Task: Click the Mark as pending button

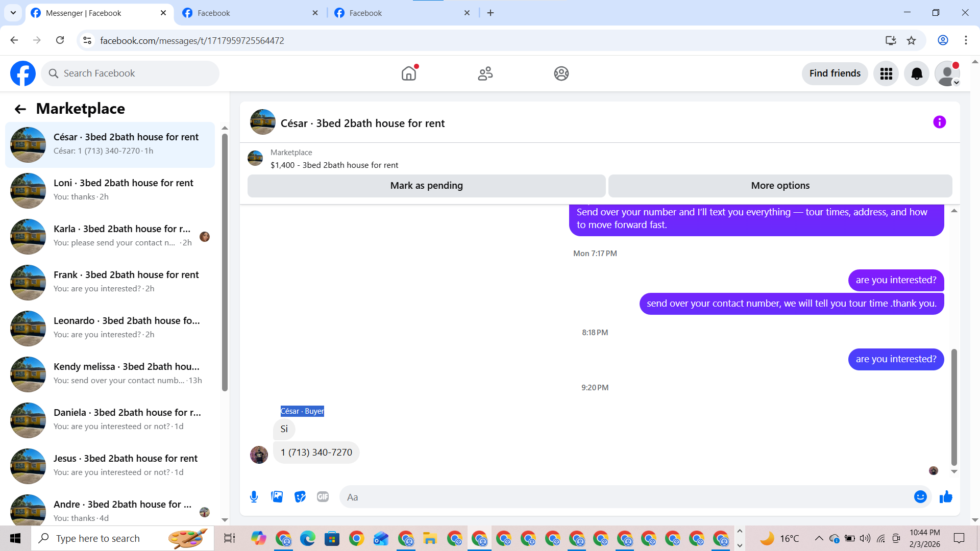Action: pyautogui.click(x=426, y=186)
